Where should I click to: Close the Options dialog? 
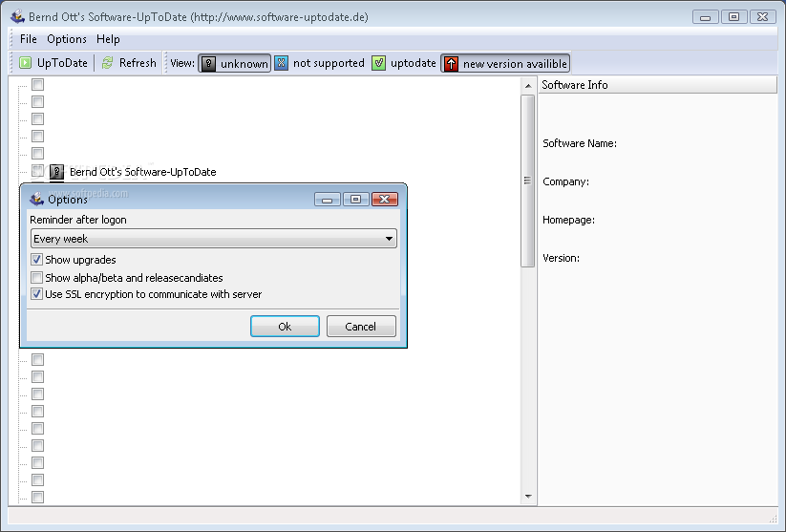pos(385,200)
